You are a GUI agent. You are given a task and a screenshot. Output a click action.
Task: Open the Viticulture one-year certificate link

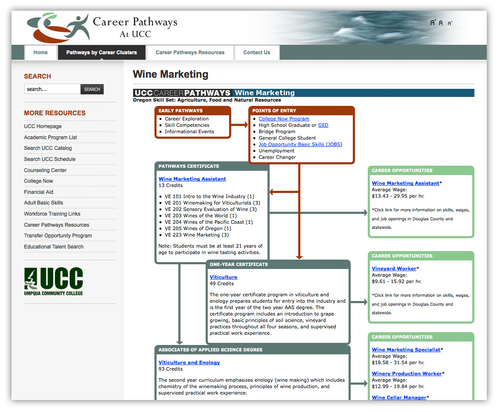(223, 277)
